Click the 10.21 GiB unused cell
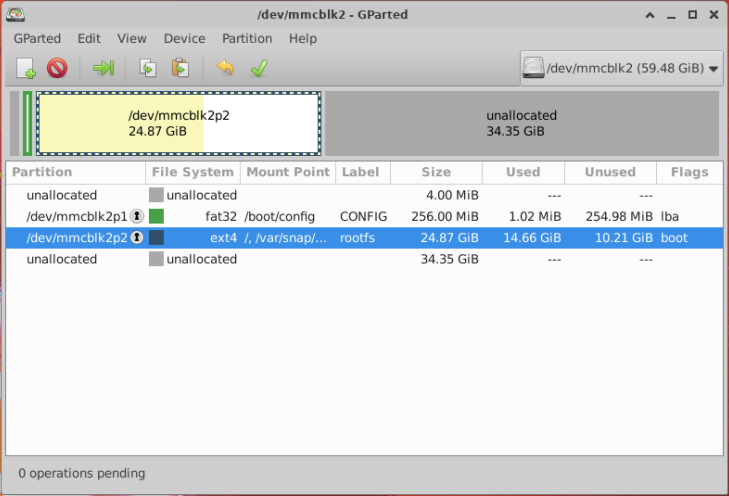 click(x=623, y=238)
